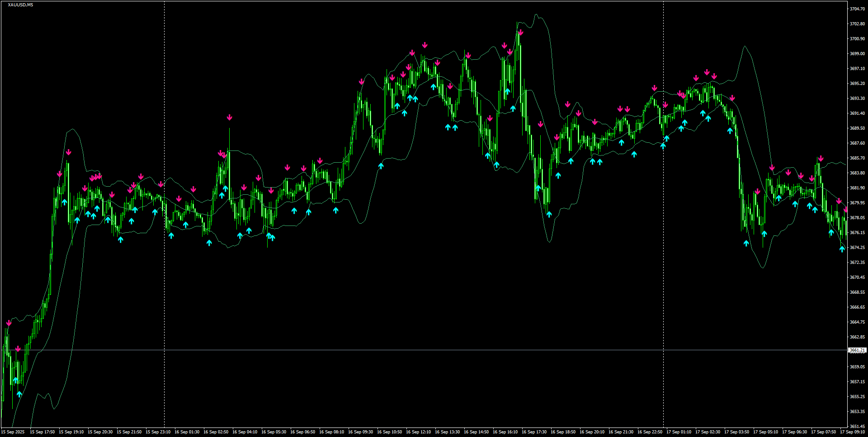Click the 16 Sep 10:50 time label

(389, 432)
